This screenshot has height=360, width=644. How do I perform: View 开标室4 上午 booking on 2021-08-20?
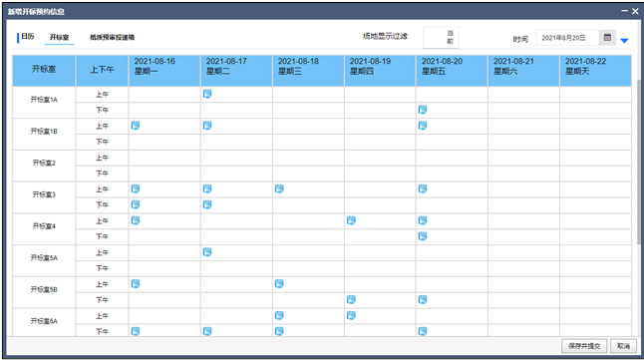(423, 220)
